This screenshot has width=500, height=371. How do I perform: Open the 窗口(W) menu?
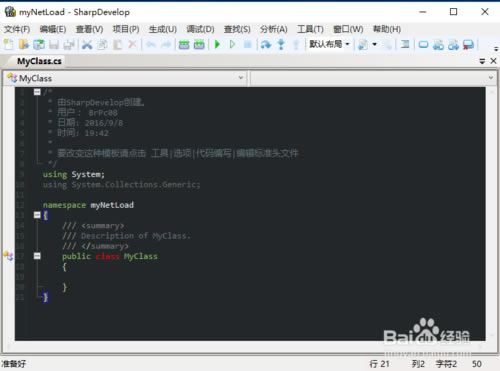click(348, 29)
